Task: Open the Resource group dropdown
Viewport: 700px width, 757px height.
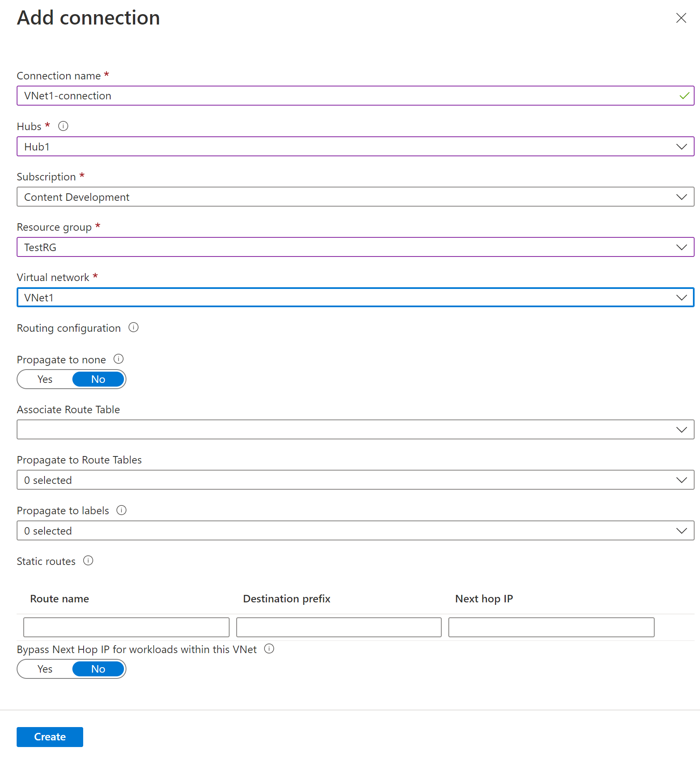Action: point(355,247)
